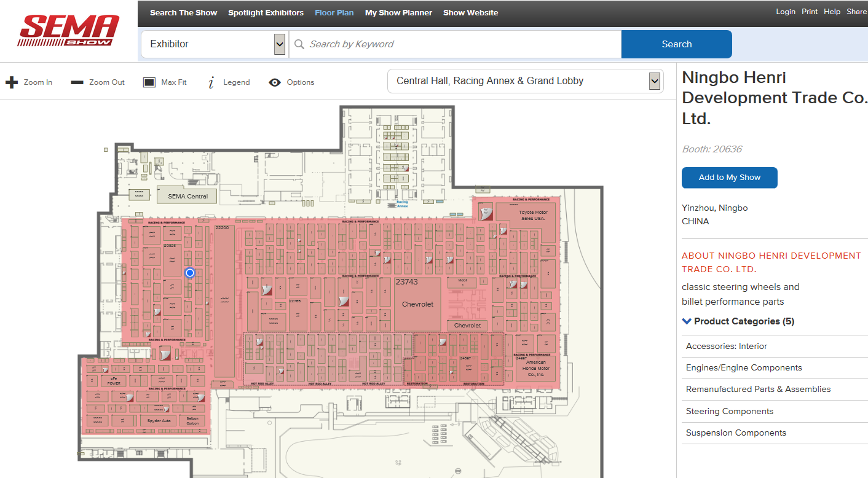Viewport: 868px width, 478px height.
Task: Open the Exhibitor search type dropdown
Action: 213,44
